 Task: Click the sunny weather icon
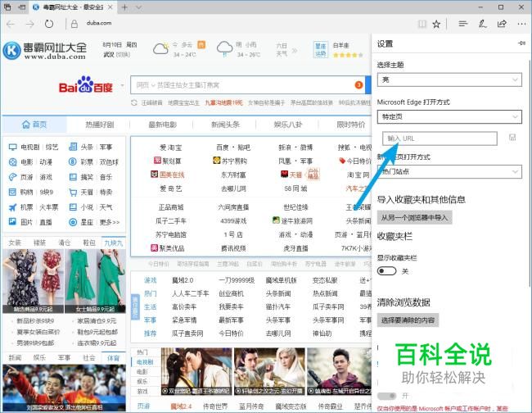[x=160, y=49]
